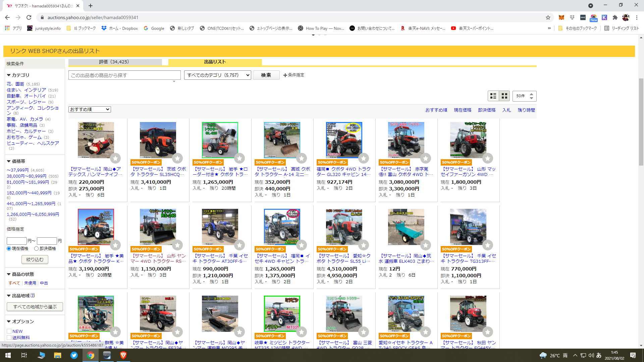The height and width of the screenshot is (362, 644).
Task: Click the 絞り込む filter button
Action: pos(35,259)
